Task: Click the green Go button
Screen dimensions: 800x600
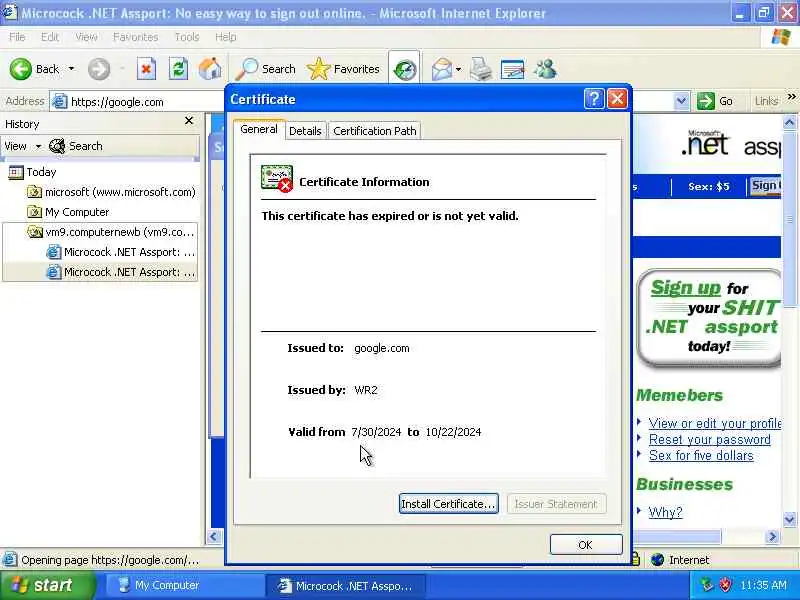Action: [x=715, y=101]
